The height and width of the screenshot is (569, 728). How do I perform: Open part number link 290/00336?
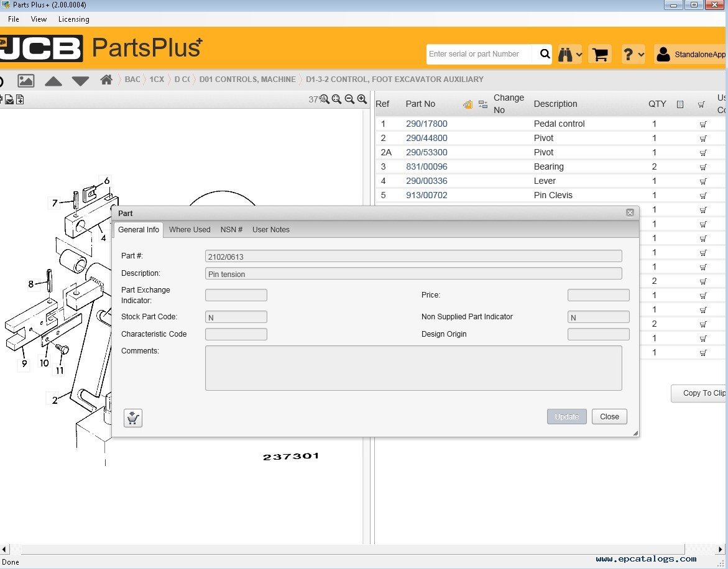pyautogui.click(x=426, y=181)
